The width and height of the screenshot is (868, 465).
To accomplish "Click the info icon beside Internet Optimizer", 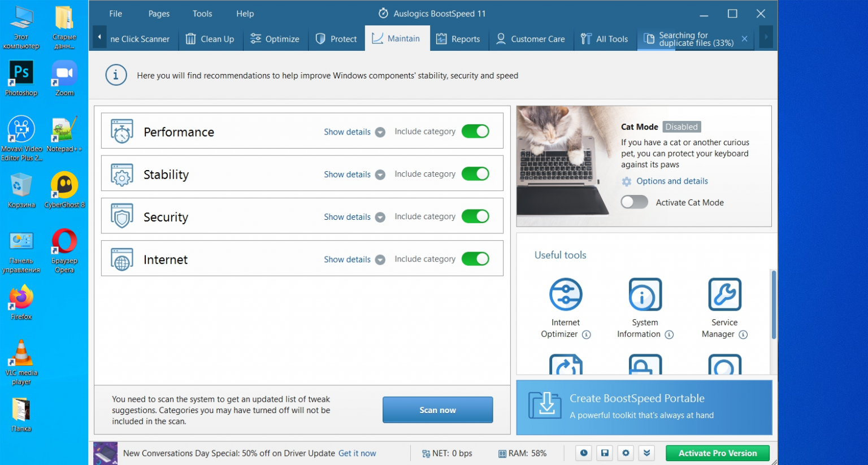I will [587, 334].
